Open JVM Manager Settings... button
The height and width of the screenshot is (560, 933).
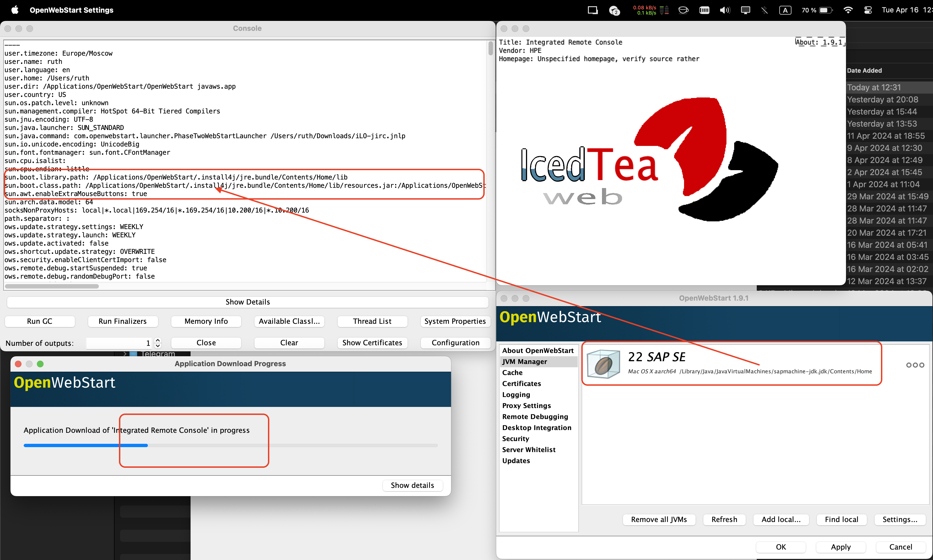900,520
